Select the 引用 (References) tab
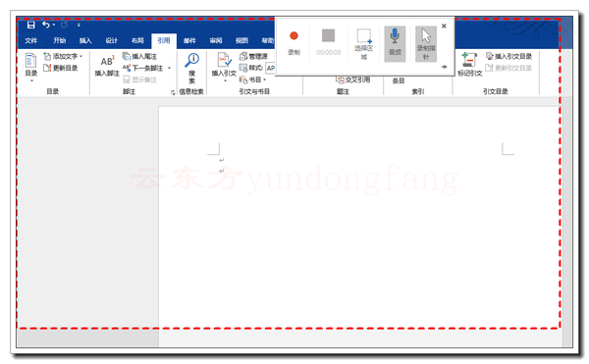 click(164, 40)
